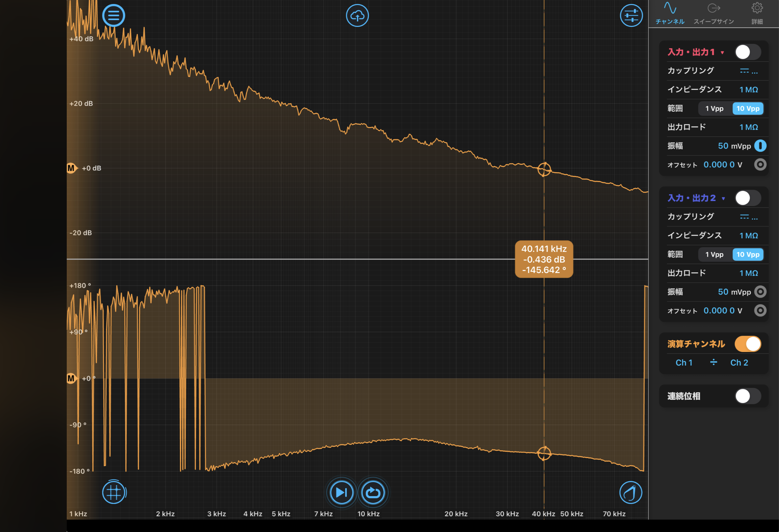The width and height of the screenshot is (779, 532).
Task: Toggle the 入力・出力2 channel switch
Action: tap(748, 198)
